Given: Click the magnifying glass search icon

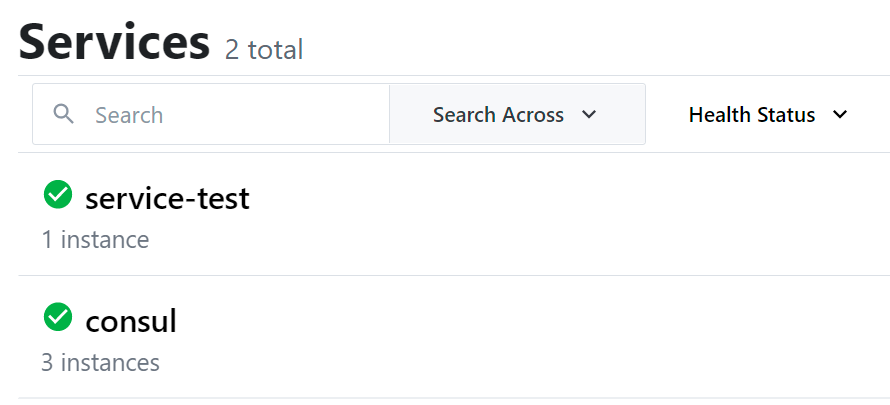Looking at the screenshot, I should [64, 114].
